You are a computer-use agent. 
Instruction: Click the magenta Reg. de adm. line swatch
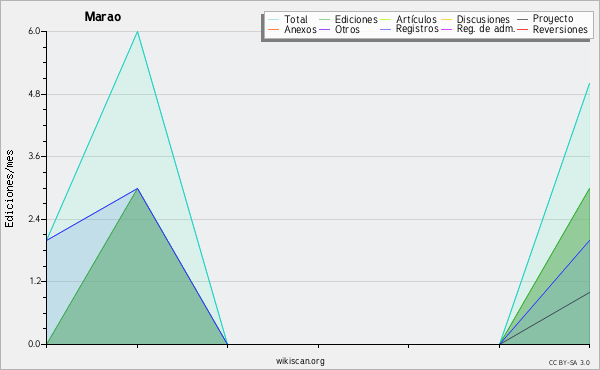[x=447, y=29]
